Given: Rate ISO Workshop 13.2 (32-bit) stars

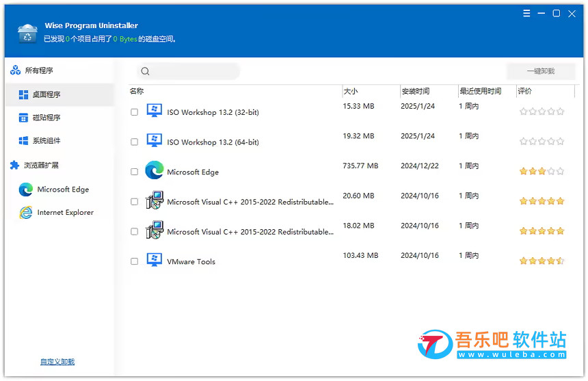Looking at the screenshot, I should point(542,111).
